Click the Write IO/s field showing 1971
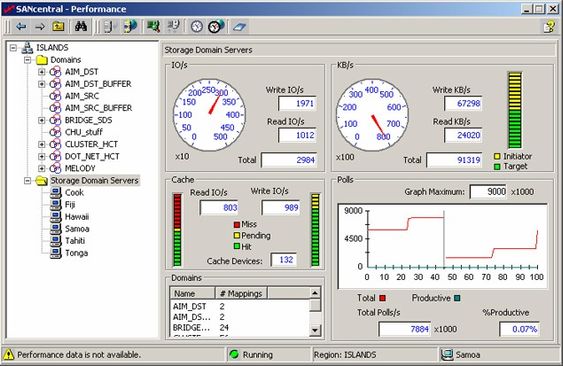Viewport: 563px width, 366px height. coord(297,103)
